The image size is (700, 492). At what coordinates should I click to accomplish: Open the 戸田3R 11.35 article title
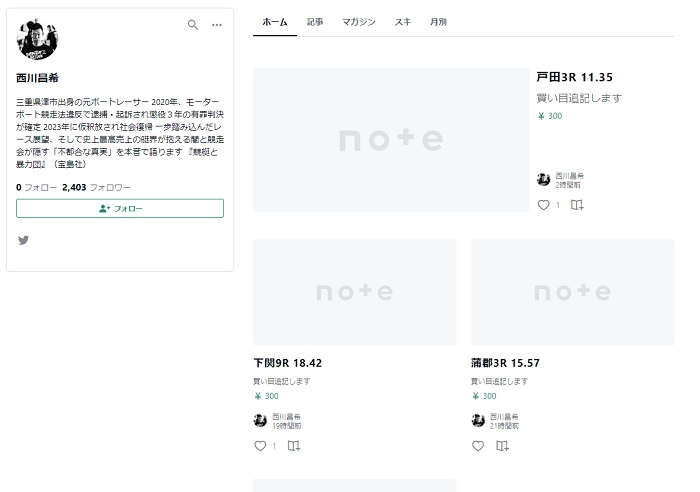574,77
